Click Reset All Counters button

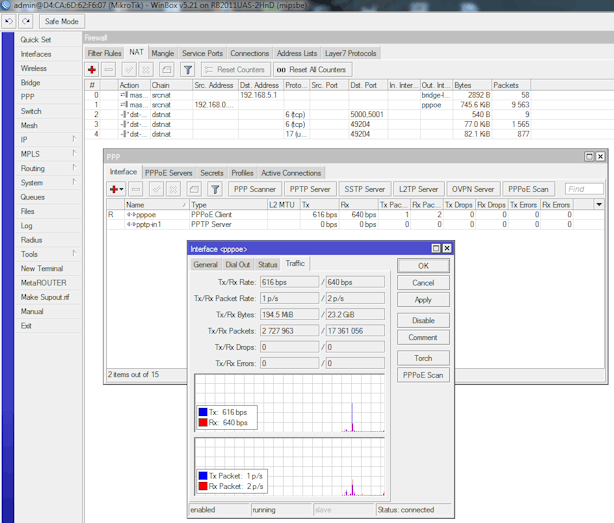click(311, 69)
